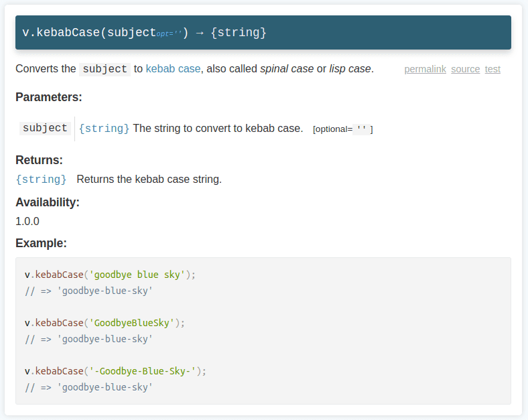Click the '-Goodbye-Blue-Sky-' example string
Image resolution: width=528 pixels, height=420 pixels.
point(142,371)
